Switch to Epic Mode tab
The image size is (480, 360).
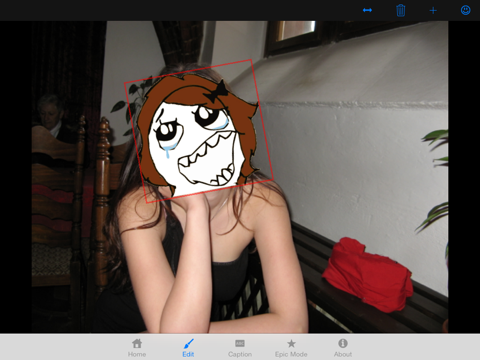point(291,348)
